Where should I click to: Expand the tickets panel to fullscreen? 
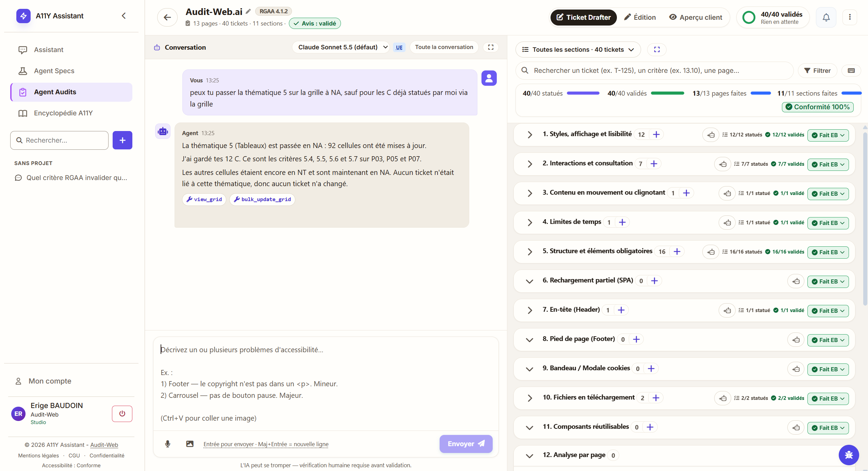click(x=657, y=49)
